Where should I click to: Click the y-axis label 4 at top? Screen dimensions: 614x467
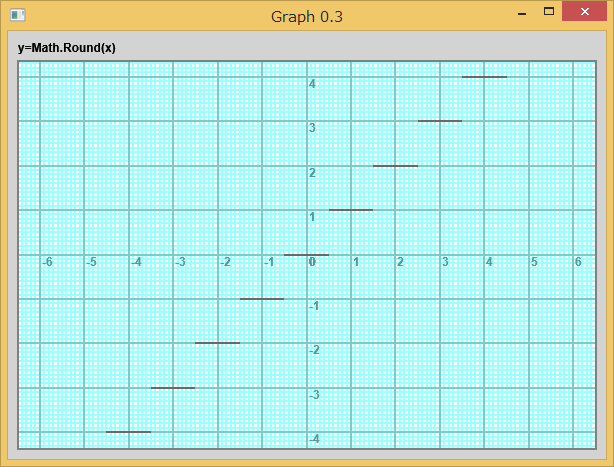[312, 84]
